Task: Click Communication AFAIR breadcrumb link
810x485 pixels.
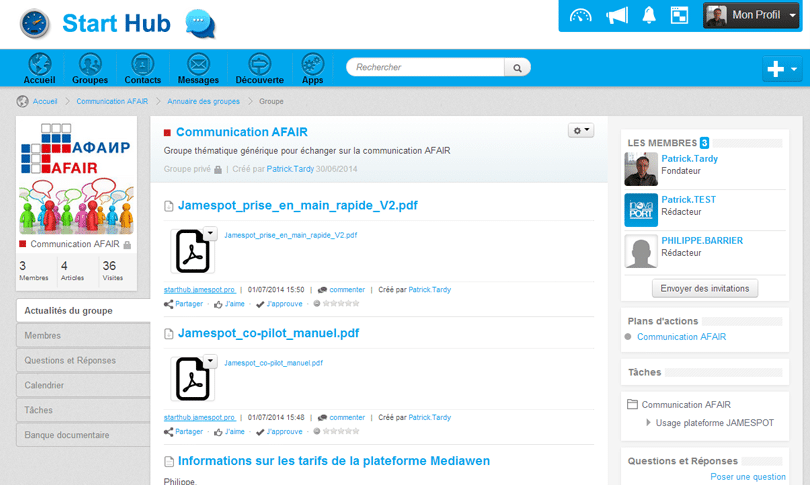Action: click(112, 101)
